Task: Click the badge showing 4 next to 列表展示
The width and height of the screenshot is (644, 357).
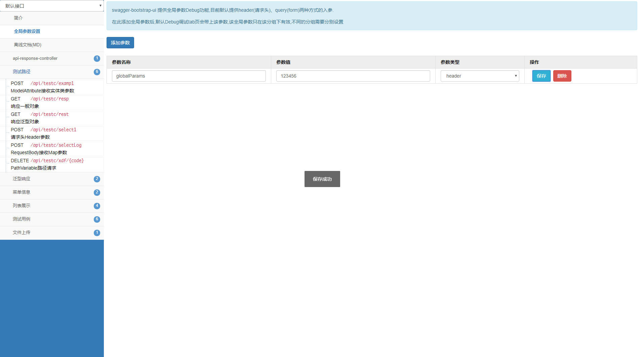Action: coord(97,206)
